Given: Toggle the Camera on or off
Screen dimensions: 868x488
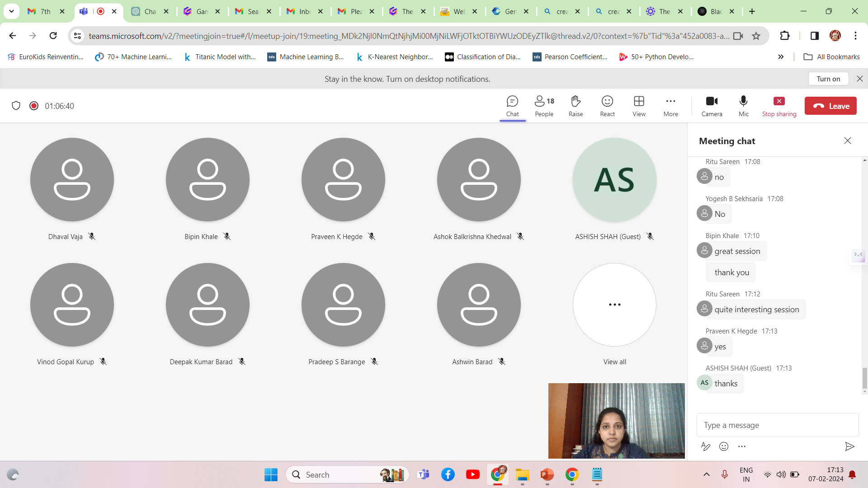Looking at the screenshot, I should coord(712,106).
